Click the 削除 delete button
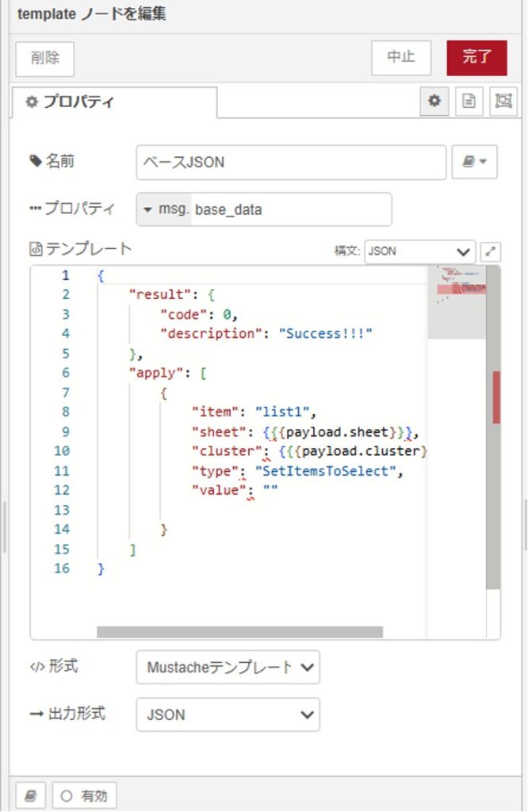528x812 pixels. point(44,59)
